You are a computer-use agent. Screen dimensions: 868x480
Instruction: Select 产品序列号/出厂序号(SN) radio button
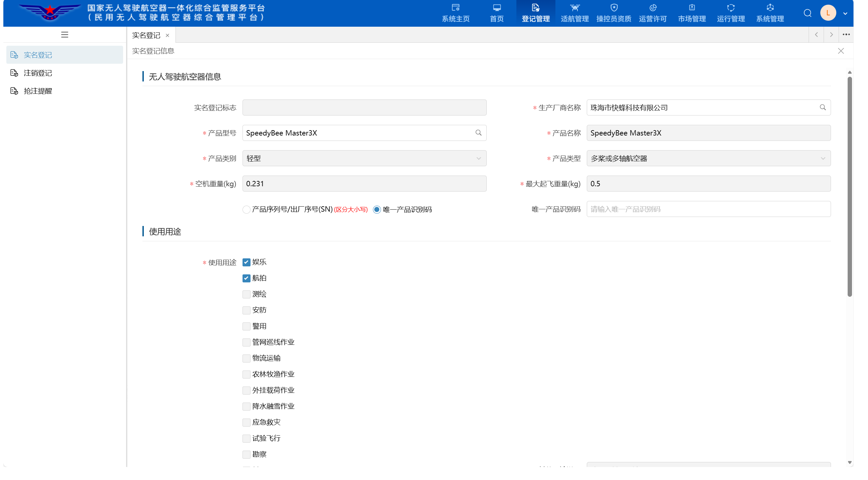coord(246,210)
